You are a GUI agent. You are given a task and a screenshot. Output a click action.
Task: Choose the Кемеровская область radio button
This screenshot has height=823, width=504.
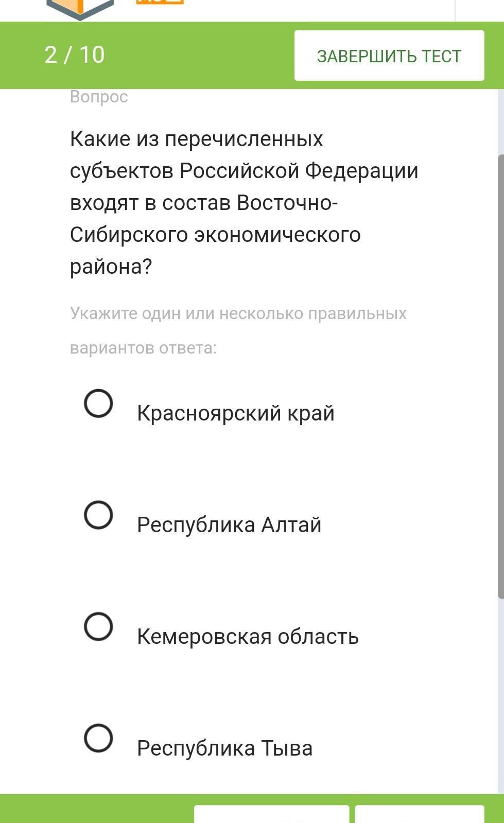coord(98,626)
